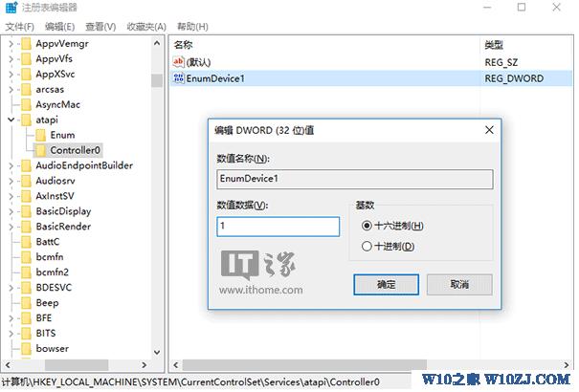Expand the AppvVemgr tree node
Image resolution: width=579 pixels, height=392 pixels.
tap(11, 44)
